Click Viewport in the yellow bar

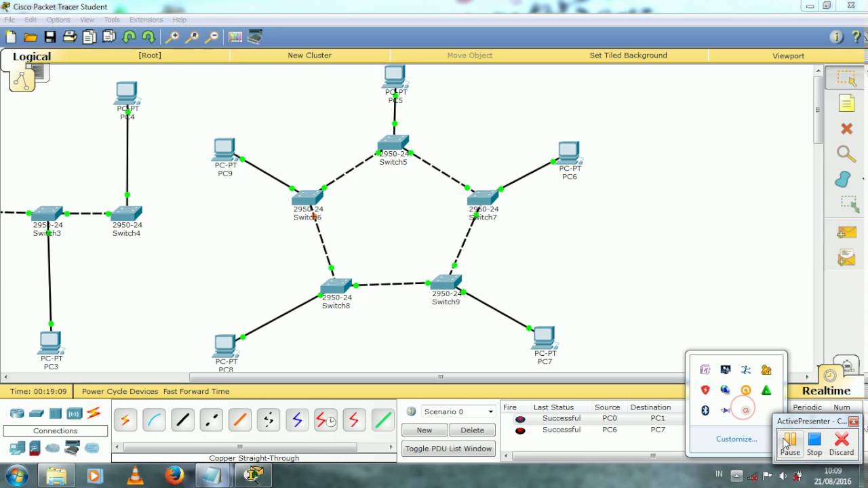(x=788, y=56)
